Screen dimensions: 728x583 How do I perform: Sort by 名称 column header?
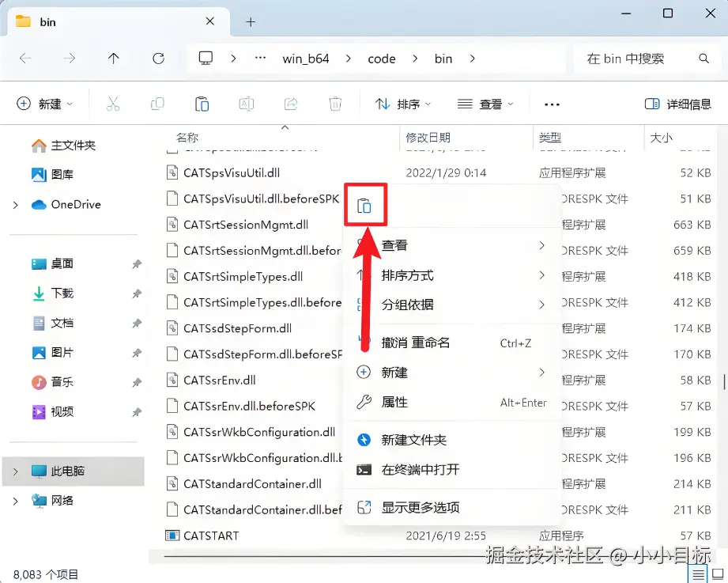[x=187, y=138]
